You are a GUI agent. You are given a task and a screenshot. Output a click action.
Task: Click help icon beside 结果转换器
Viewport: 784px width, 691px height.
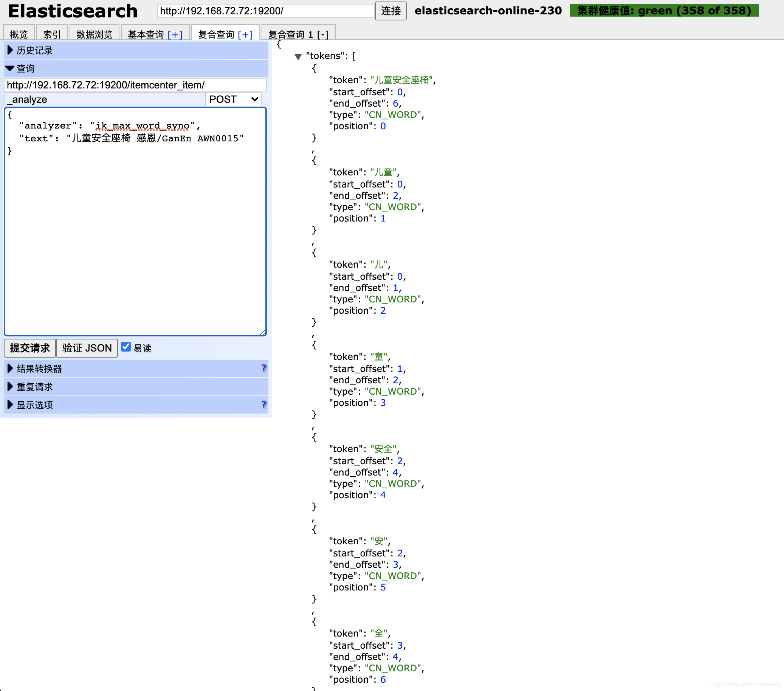tap(263, 368)
